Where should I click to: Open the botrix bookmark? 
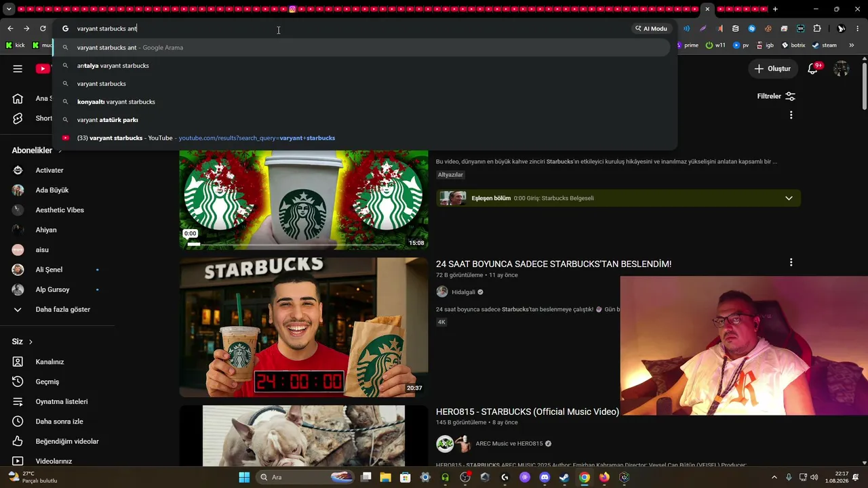[x=793, y=45]
